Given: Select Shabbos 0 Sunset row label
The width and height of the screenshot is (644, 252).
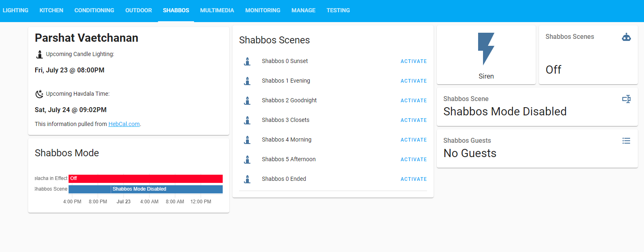Looking at the screenshot, I should point(285,61).
